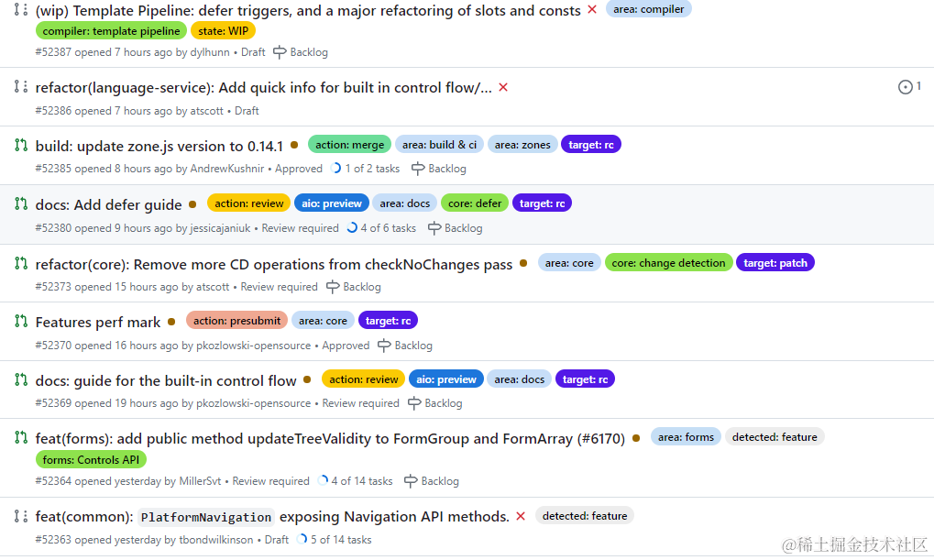The width and height of the screenshot is (934, 560).
Task: Click the milestone icon on PR #52385
Action: coord(418,169)
